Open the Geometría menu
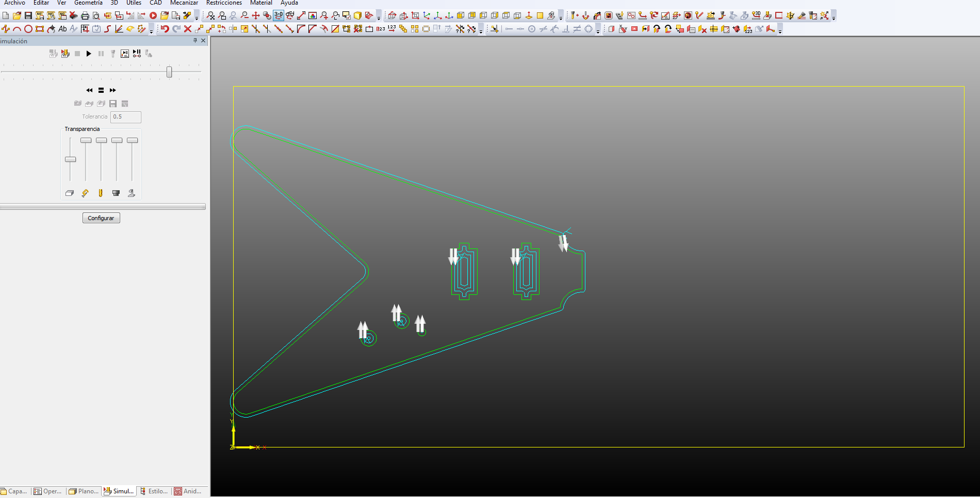The image size is (980, 498). (88, 3)
